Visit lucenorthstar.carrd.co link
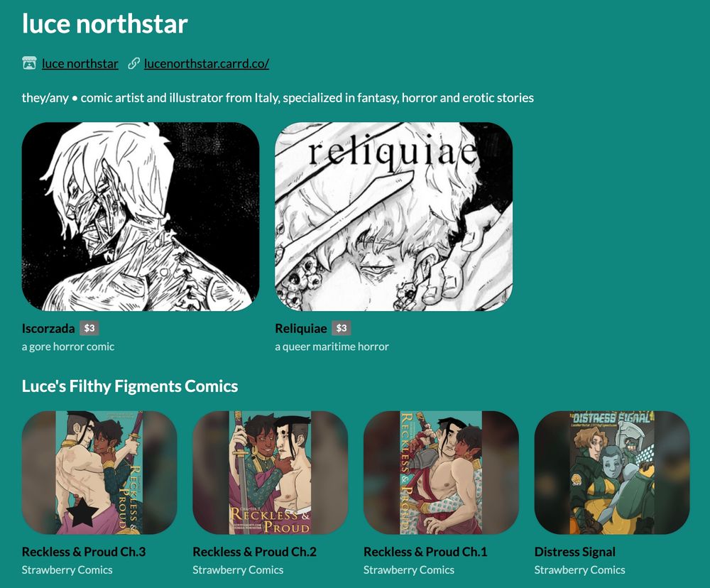This screenshot has height=588, width=710. click(207, 63)
